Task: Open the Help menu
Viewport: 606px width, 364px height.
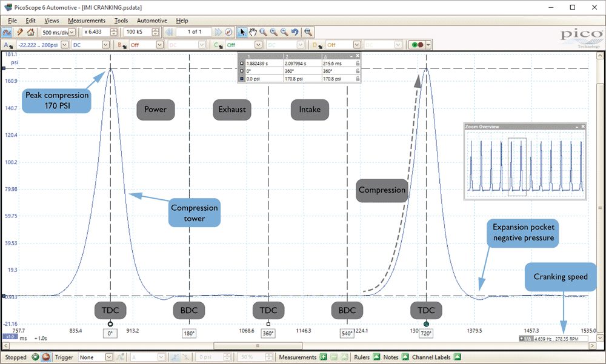Action: click(x=182, y=21)
